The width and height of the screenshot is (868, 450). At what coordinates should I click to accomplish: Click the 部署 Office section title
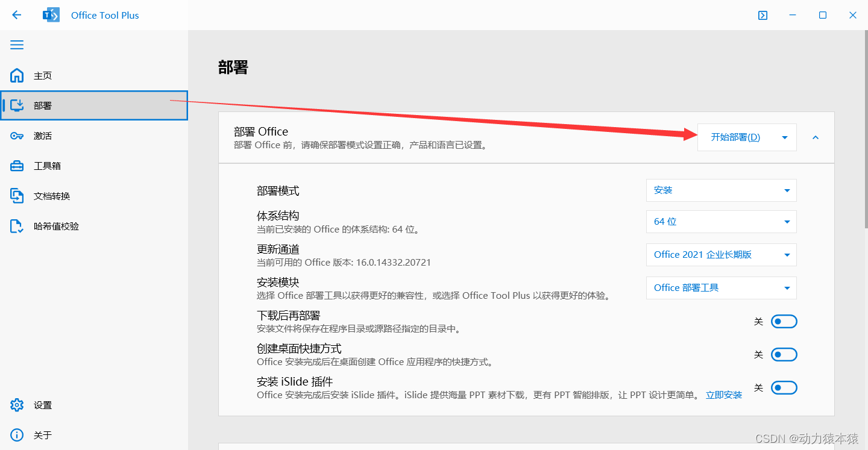click(261, 131)
